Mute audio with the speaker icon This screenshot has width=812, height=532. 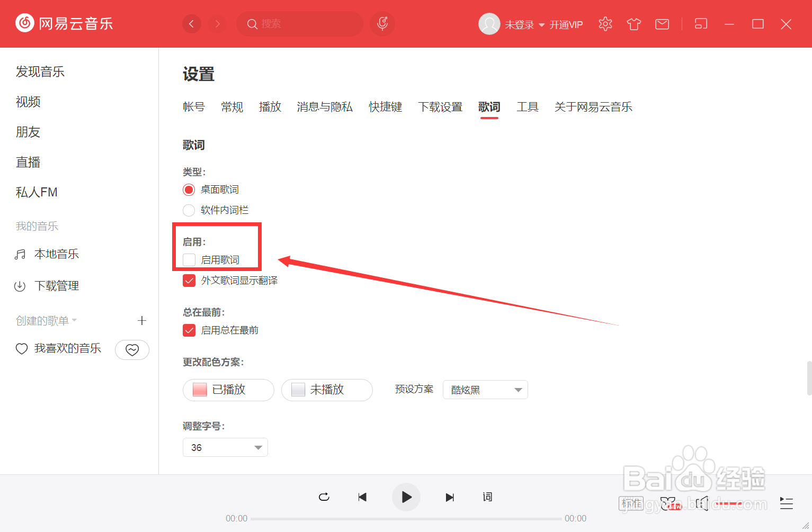(x=702, y=504)
